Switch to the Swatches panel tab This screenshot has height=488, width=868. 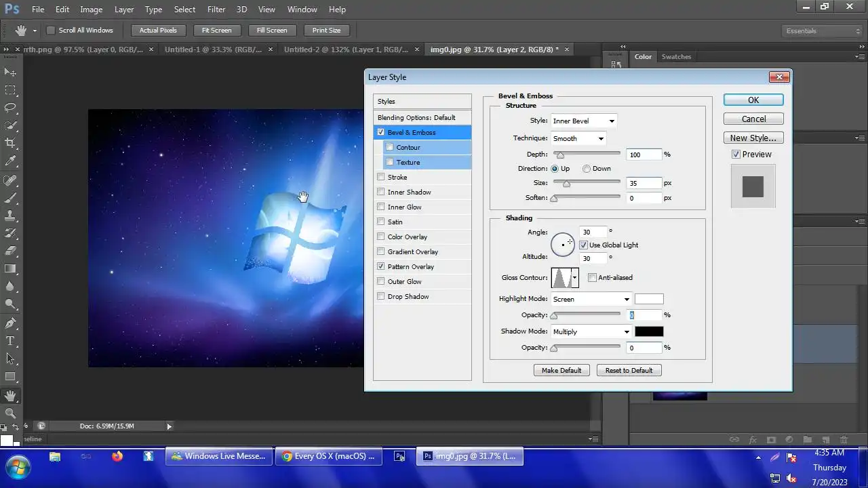click(676, 57)
